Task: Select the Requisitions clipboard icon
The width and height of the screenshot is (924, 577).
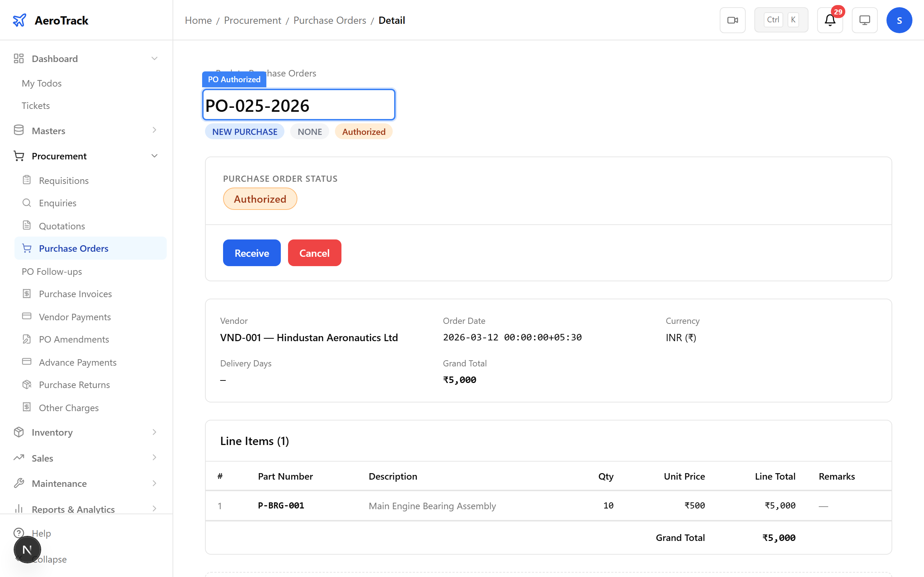Action: (x=26, y=180)
